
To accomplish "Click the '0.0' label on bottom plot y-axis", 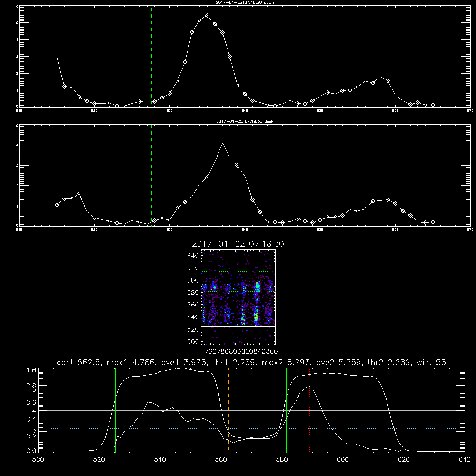I will (x=31, y=451).
